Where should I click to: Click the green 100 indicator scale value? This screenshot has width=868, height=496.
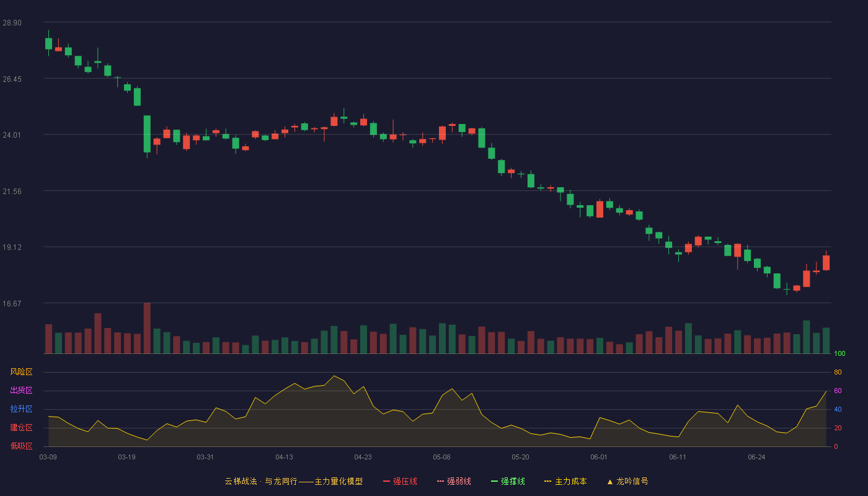click(x=840, y=353)
